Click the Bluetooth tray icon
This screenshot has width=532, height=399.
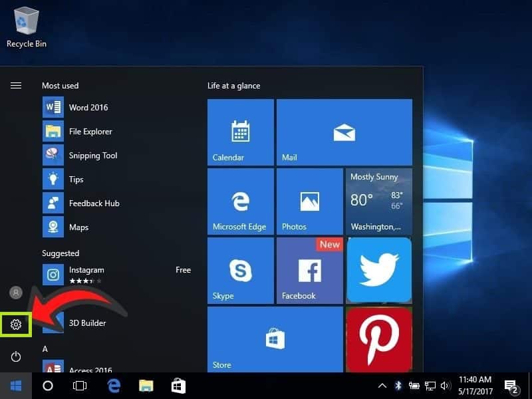398,386
